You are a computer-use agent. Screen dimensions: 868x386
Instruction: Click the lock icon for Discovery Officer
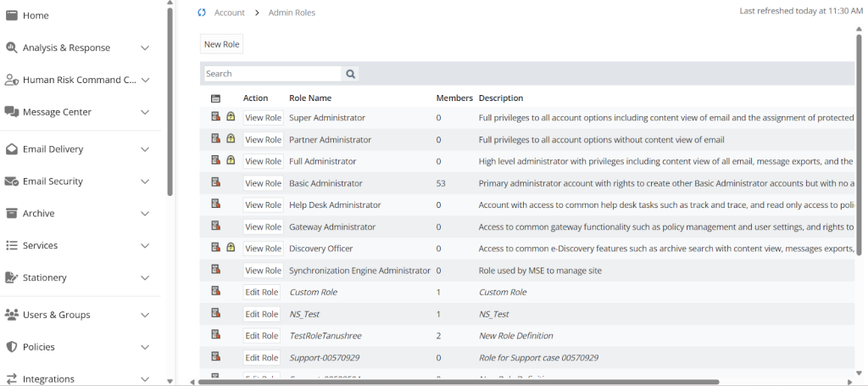point(231,247)
